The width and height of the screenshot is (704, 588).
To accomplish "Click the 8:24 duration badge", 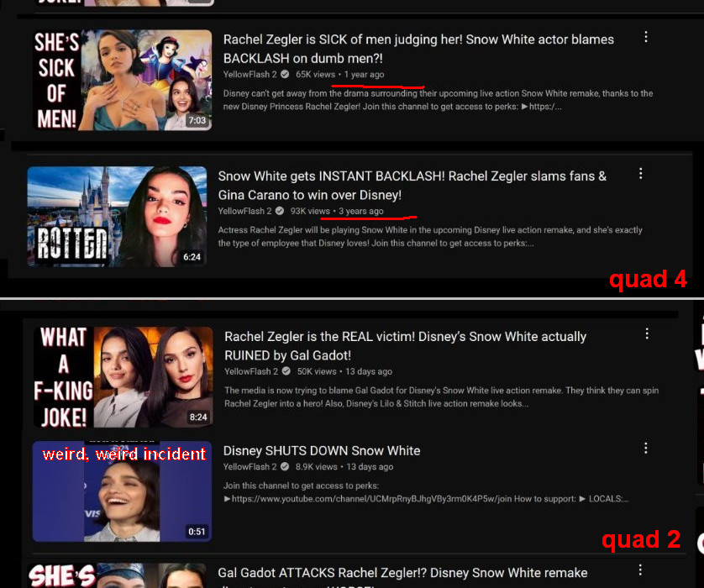I will tap(198, 417).
